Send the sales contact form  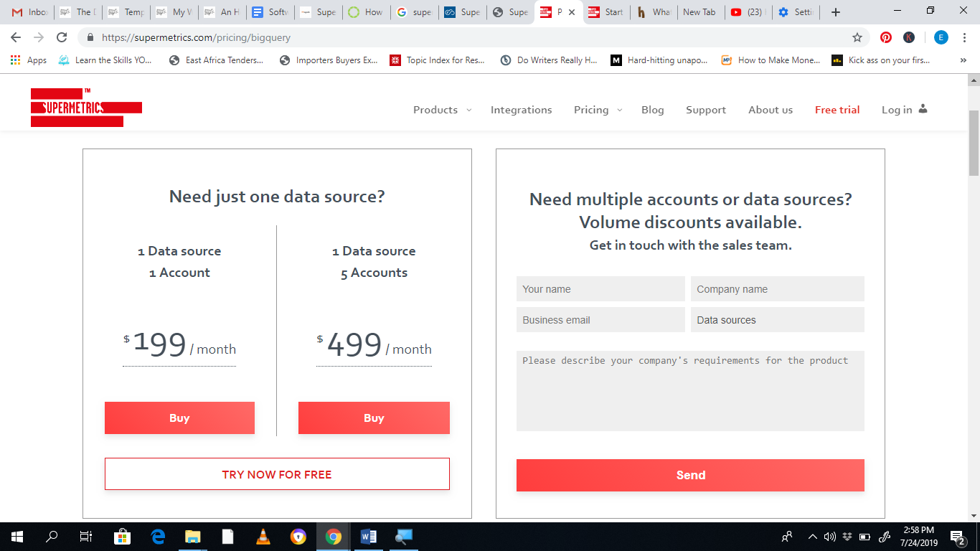click(x=690, y=475)
